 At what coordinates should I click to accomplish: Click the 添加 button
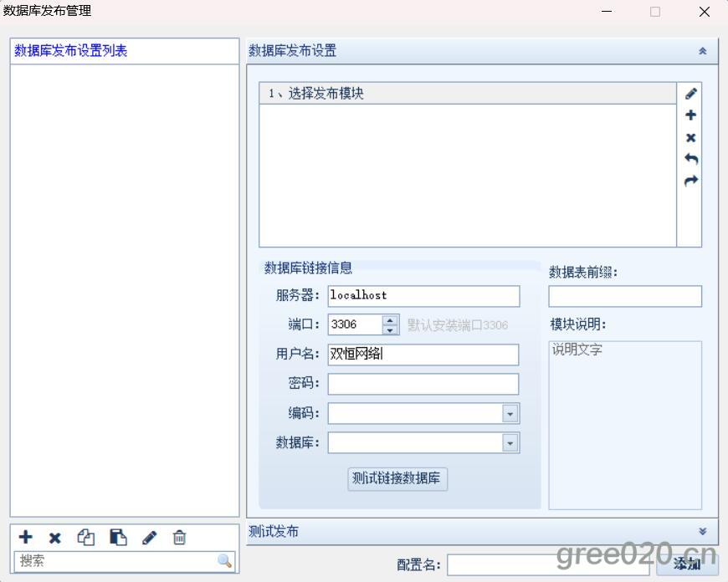687,564
